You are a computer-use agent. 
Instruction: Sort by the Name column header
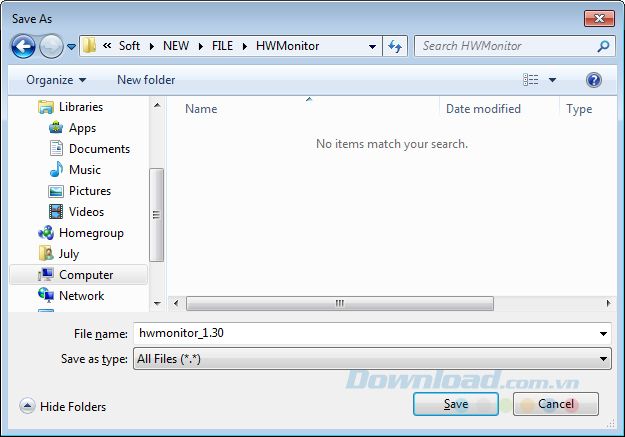(201, 109)
